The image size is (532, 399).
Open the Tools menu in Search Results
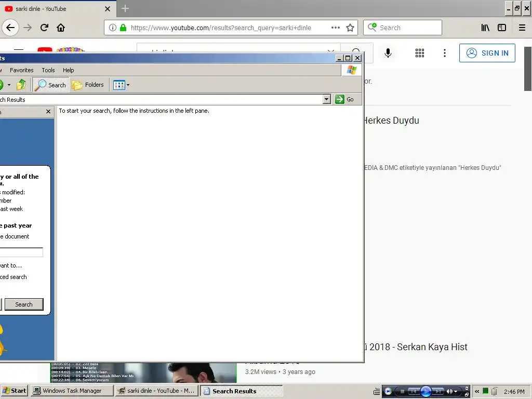point(48,70)
